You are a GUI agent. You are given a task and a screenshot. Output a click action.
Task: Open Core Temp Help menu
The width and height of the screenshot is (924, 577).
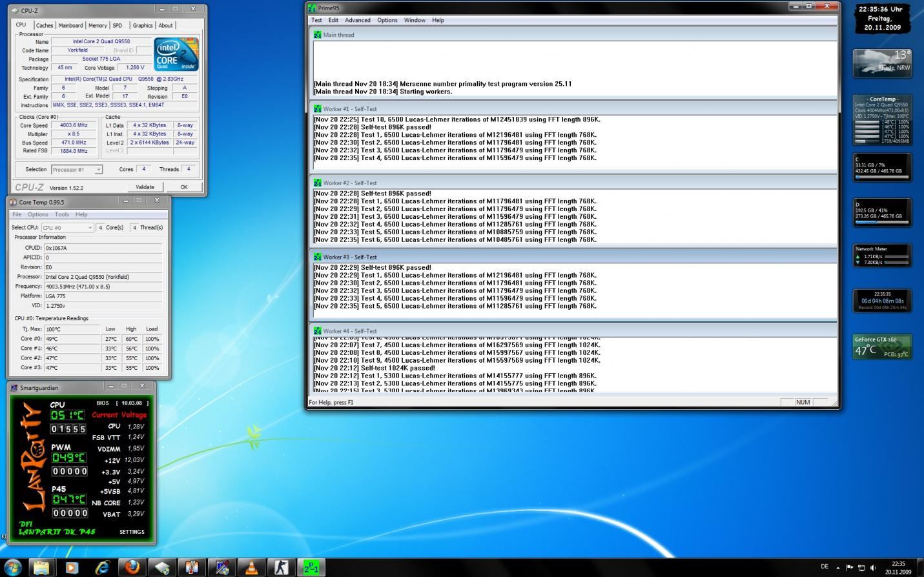pyautogui.click(x=81, y=214)
